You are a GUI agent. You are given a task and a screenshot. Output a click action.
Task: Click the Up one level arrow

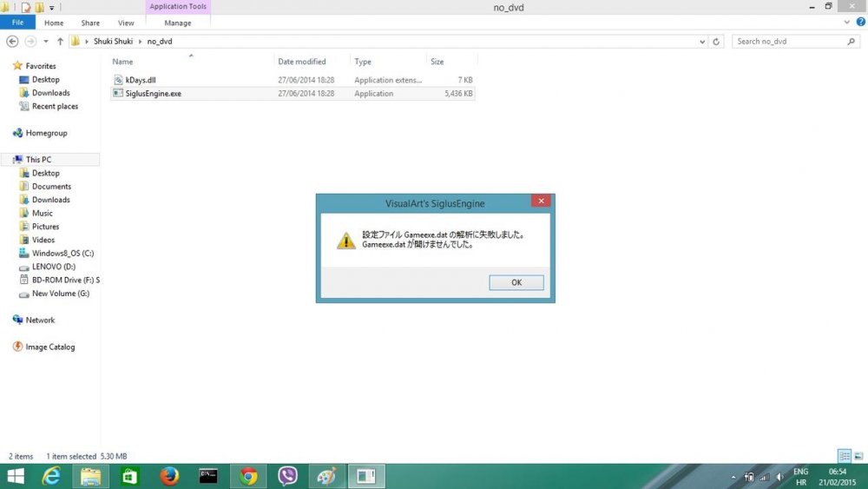pos(60,42)
